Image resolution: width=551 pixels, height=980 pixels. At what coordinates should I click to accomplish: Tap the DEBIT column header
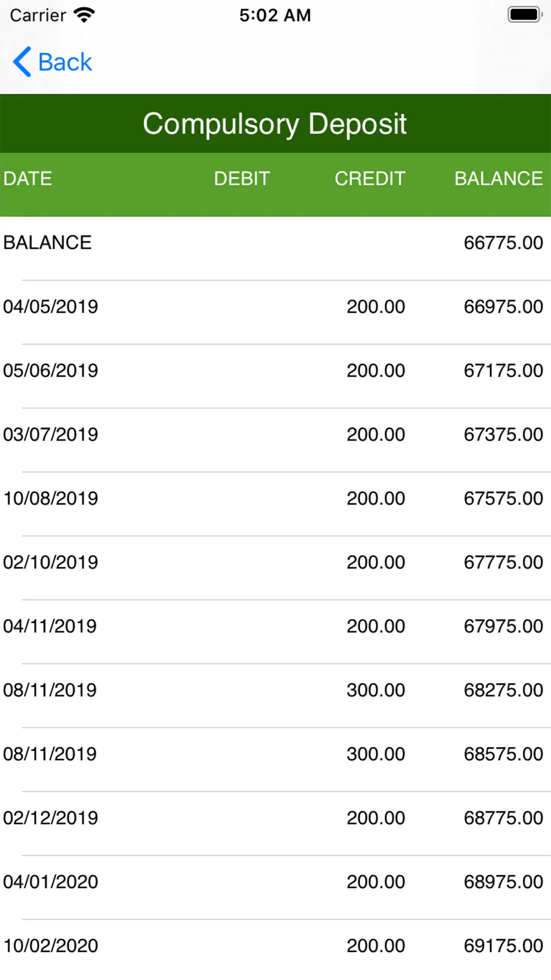242,178
